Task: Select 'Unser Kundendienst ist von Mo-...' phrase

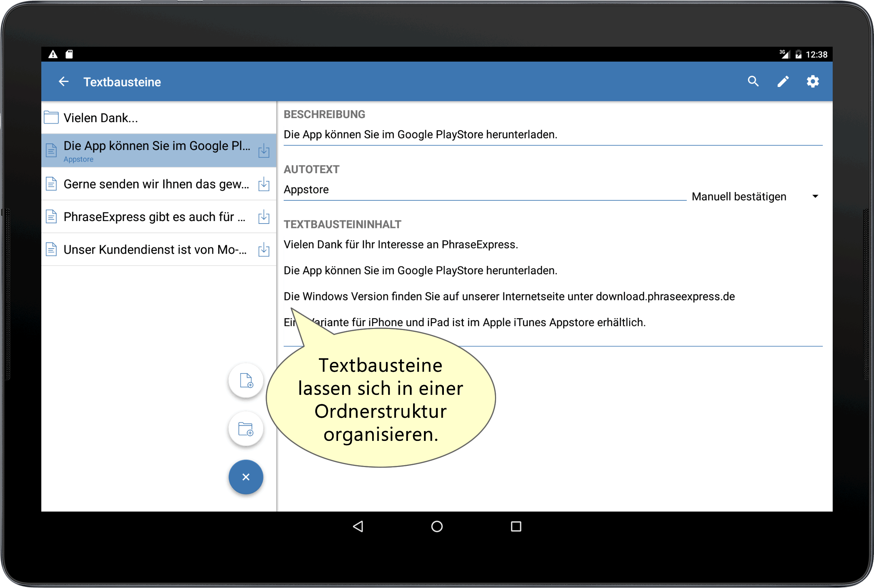Action: (x=159, y=249)
